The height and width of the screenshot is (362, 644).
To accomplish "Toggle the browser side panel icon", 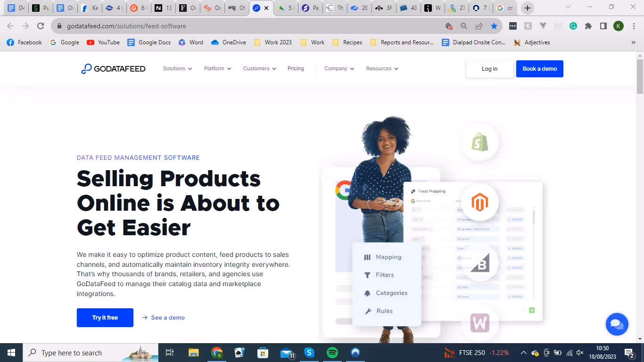I will (x=603, y=26).
